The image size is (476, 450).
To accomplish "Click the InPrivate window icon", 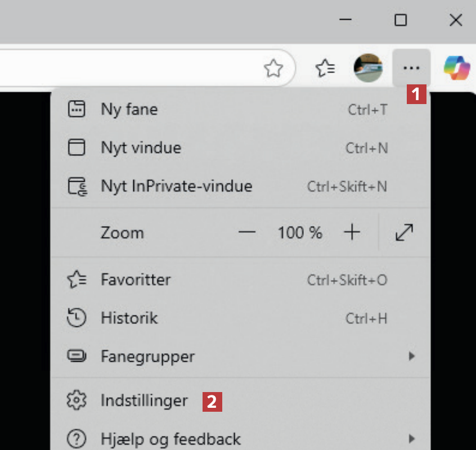I will coord(77,186).
